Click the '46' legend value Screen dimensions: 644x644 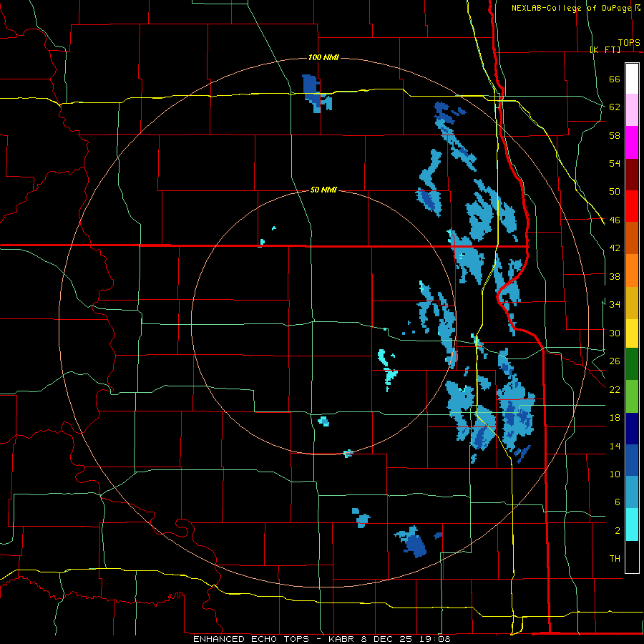point(615,220)
